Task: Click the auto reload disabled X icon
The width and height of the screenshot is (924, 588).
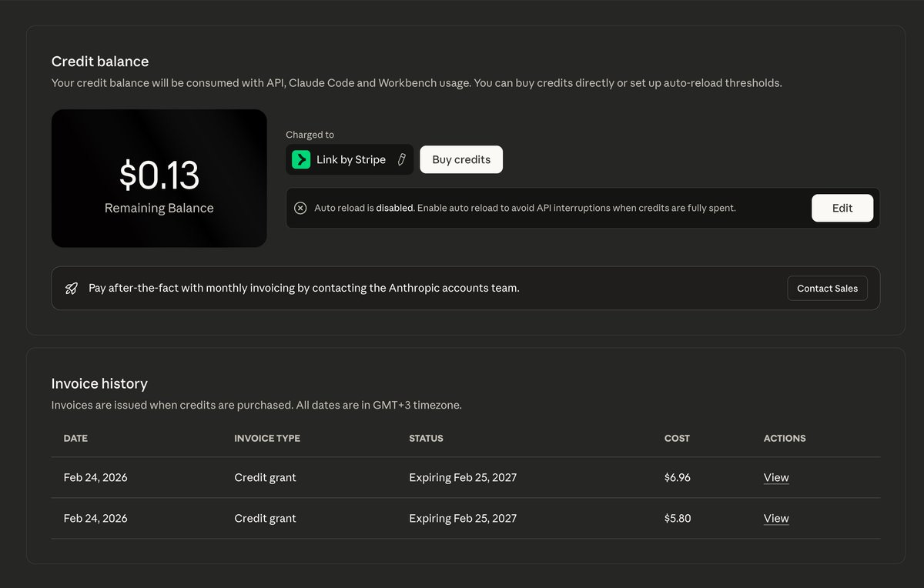Action: (x=300, y=208)
